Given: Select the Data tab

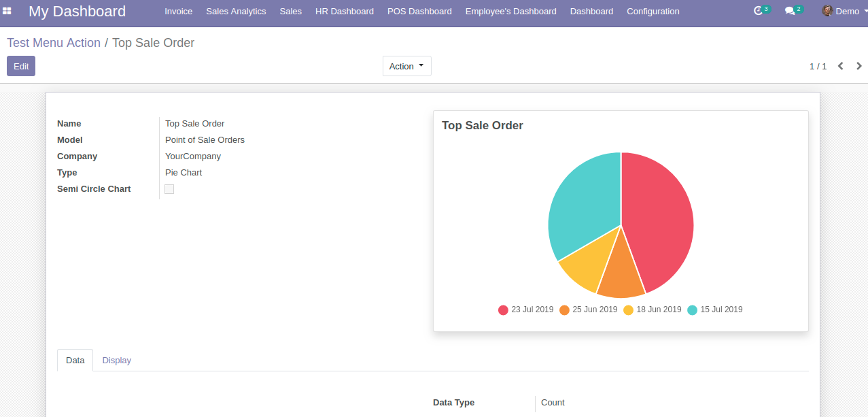Looking at the screenshot, I should tap(75, 361).
